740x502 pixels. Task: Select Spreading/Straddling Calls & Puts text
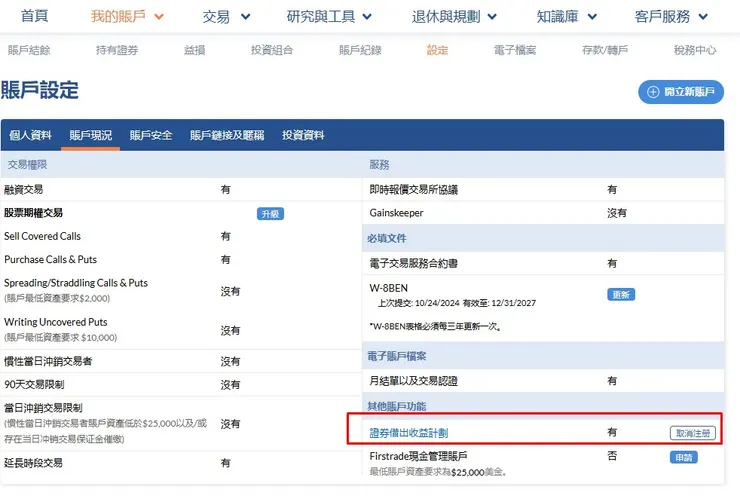[x=76, y=283]
